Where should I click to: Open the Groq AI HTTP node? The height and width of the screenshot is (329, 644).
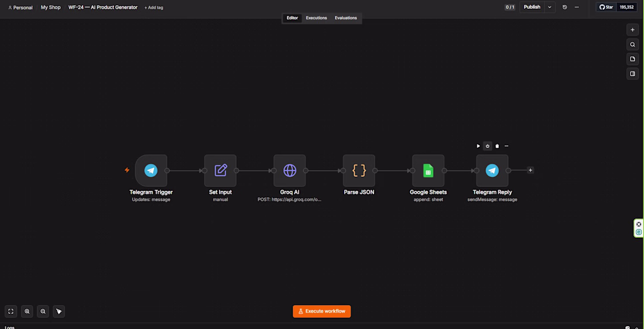point(290,170)
